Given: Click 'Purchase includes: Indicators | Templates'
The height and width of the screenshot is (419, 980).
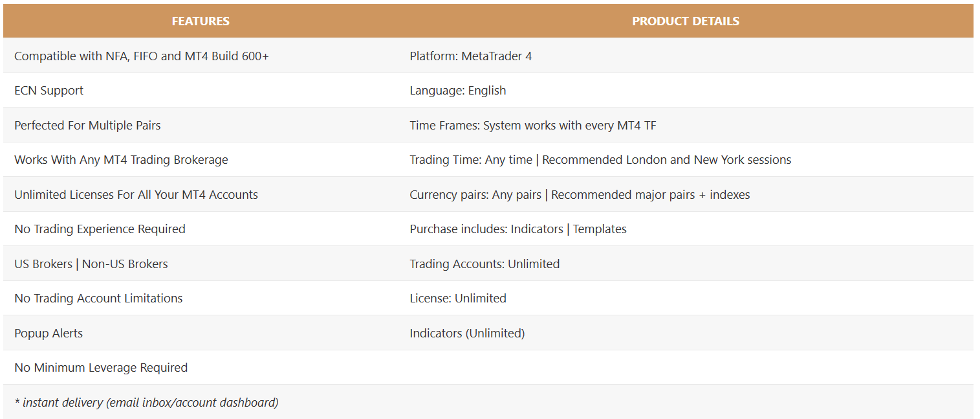Looking at the screenshot, I should click(x=518, y=229).
